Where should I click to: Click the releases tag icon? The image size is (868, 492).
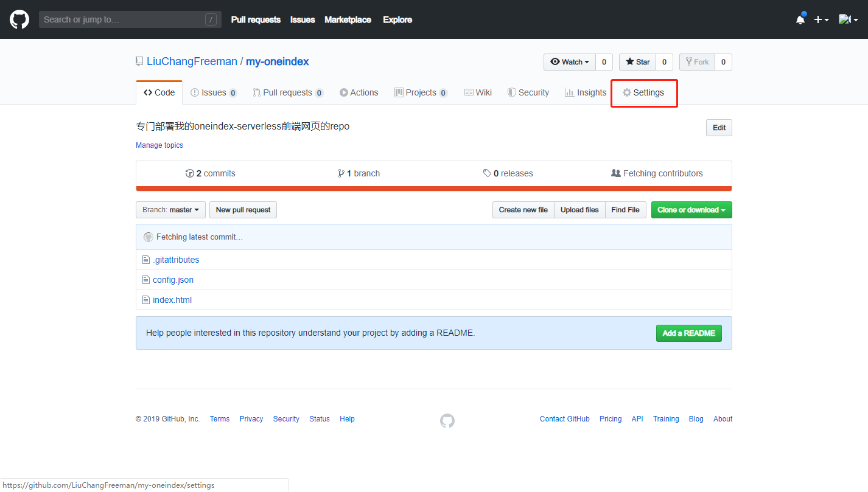[x=487, y=173]
